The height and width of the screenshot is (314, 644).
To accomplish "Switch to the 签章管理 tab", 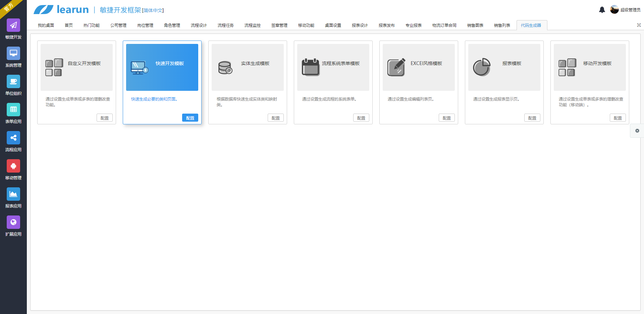I will [279, 25].
